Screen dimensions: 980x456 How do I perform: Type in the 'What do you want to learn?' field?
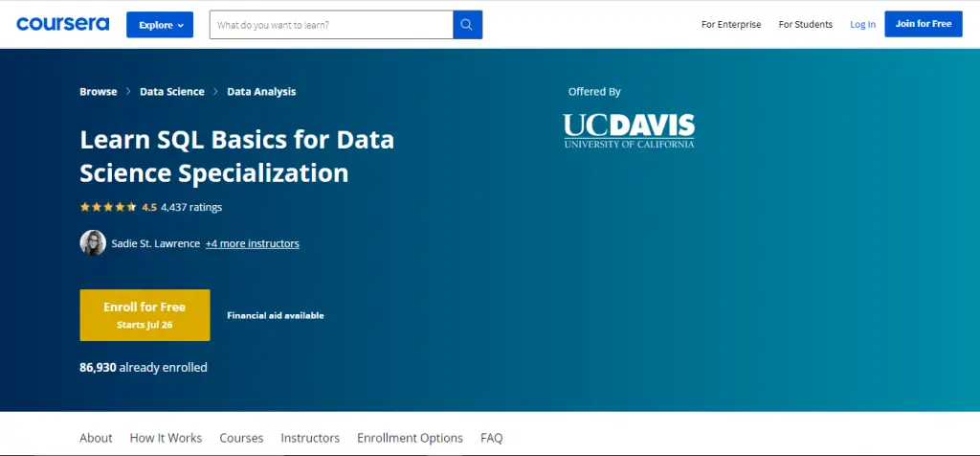(x=330, y=25)
